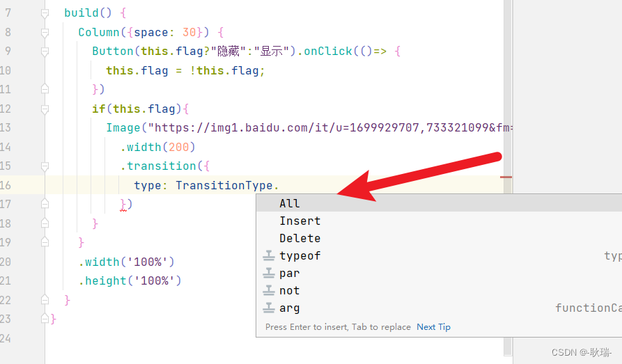Click the template icon beside 'arg'
Screen dimensions: 622x364
tap(269, 308)
